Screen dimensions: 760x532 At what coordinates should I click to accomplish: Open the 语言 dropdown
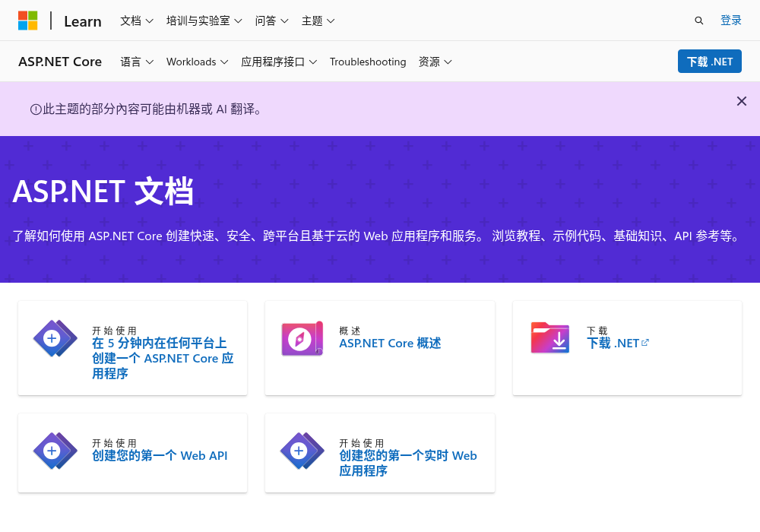[x=137, y=62]
